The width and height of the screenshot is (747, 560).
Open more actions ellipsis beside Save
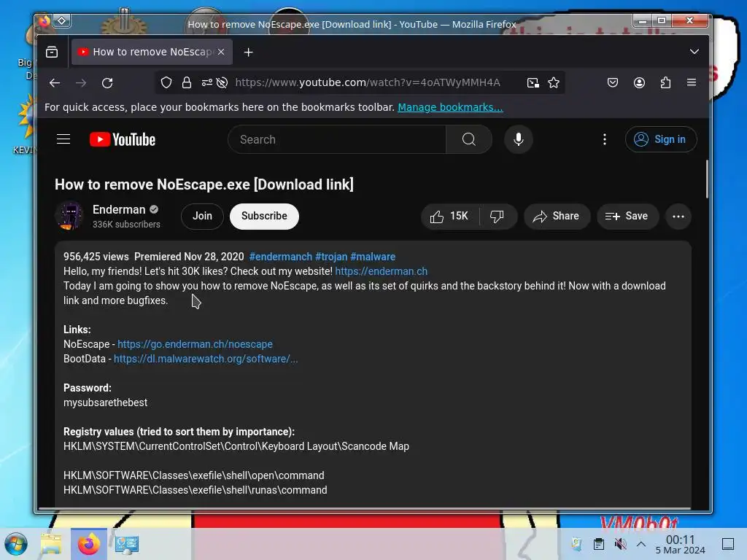point(678,216)
